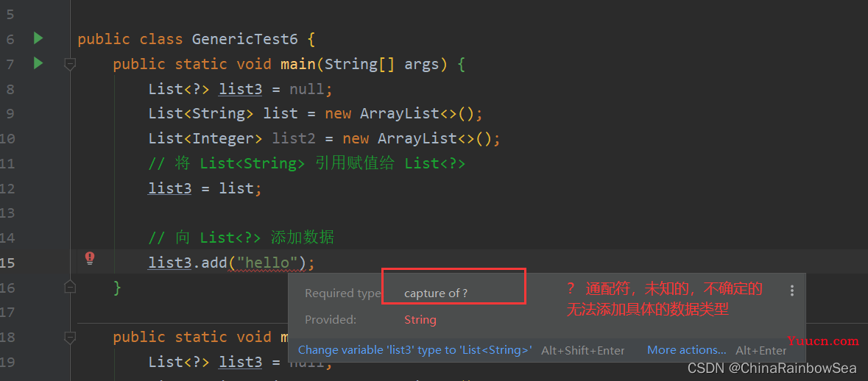868x381 pixels.
Task: Toggle fold end marker at line 16
Action: click(x=70, y=287)
